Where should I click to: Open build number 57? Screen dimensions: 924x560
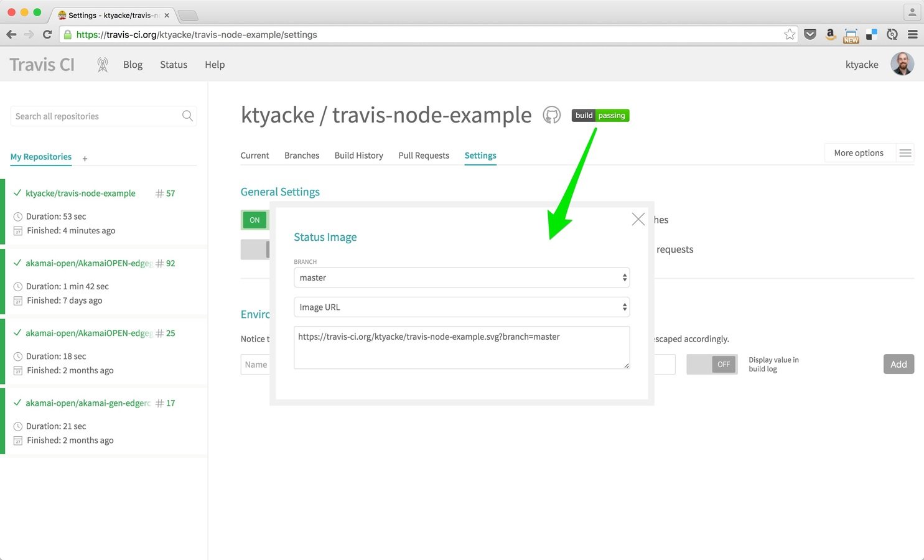coord(166,194)
